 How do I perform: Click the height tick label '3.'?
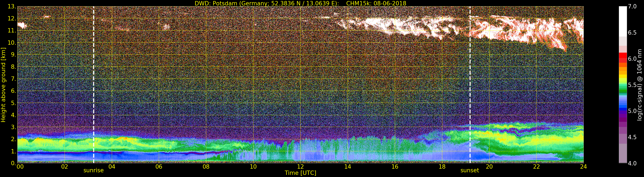tap(14, 127)
